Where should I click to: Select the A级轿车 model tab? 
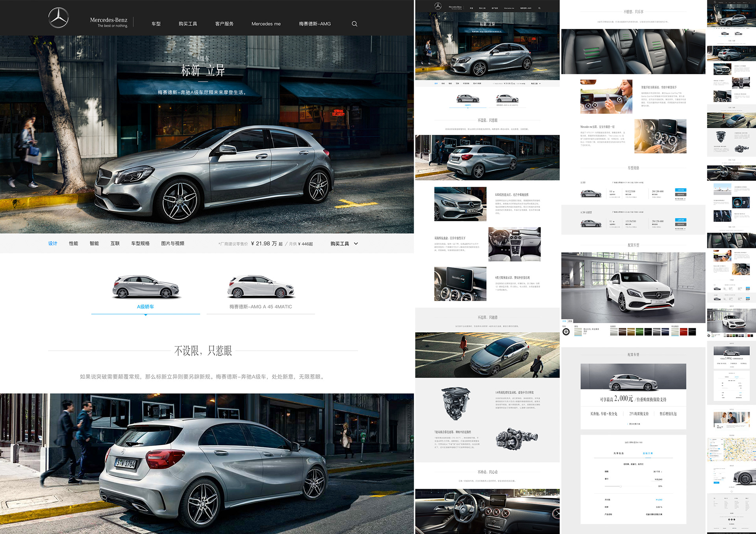click(145, 307)
